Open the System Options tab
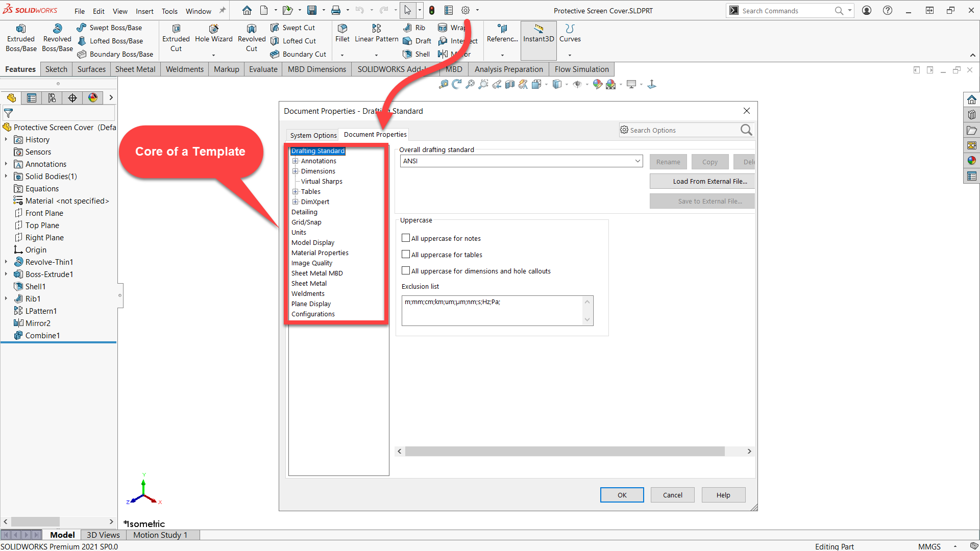 click(313, 135)
